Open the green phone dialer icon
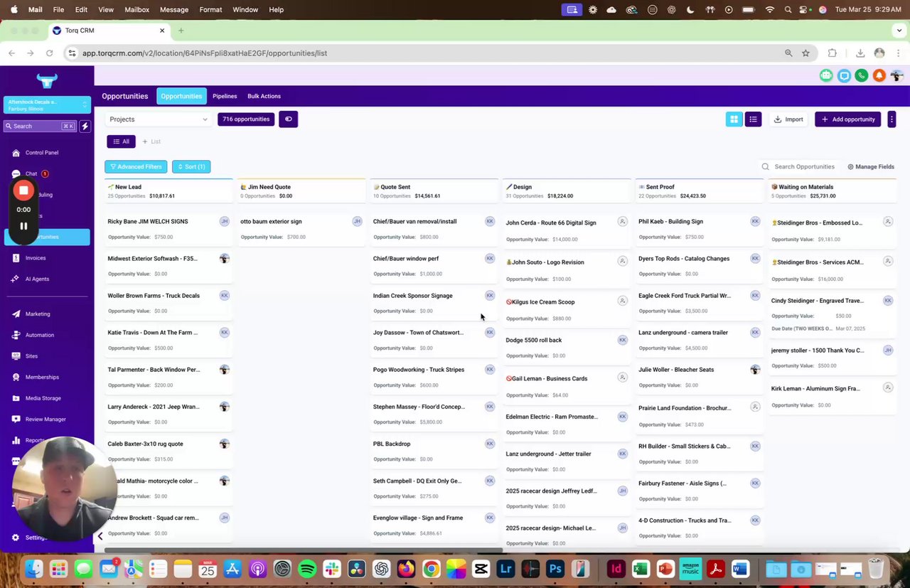Image resolution: width=910 pixels, height=588 pixels. point(862,75)
